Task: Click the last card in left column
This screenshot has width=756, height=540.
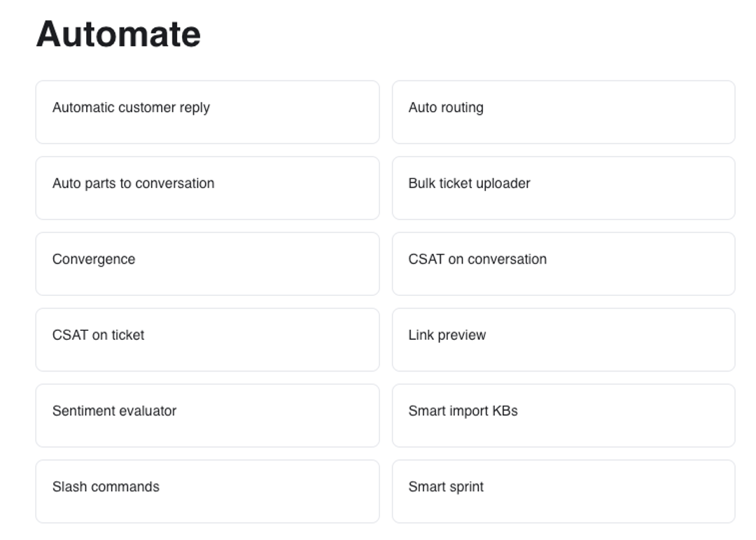Action: (x=207, y=491)
